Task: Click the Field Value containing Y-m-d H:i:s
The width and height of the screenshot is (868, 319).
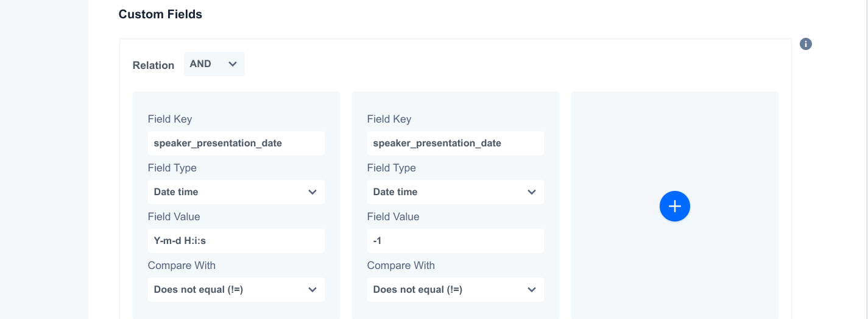Action: tap(236, 241)
